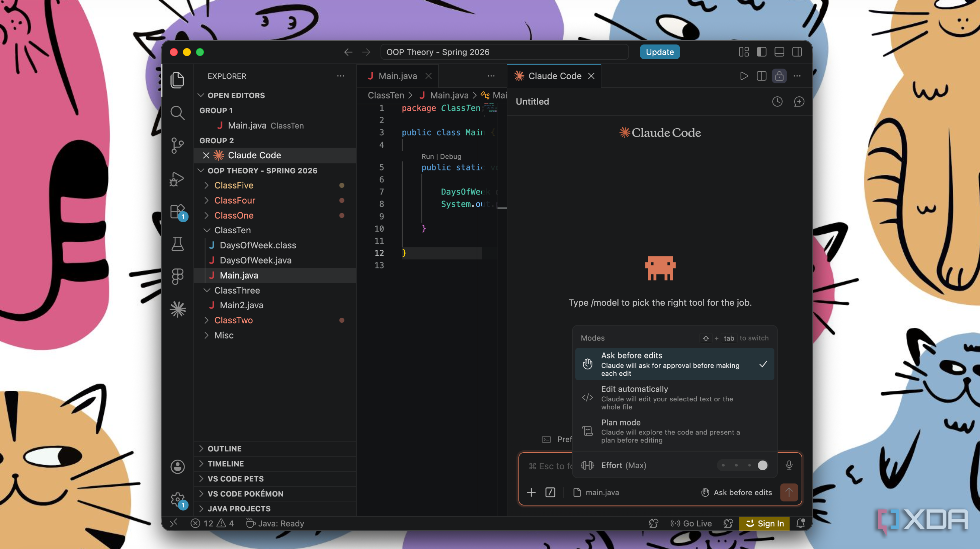Open the Customize Layout icon
This screenshot has height=549, width=980.
coord(744,52)
